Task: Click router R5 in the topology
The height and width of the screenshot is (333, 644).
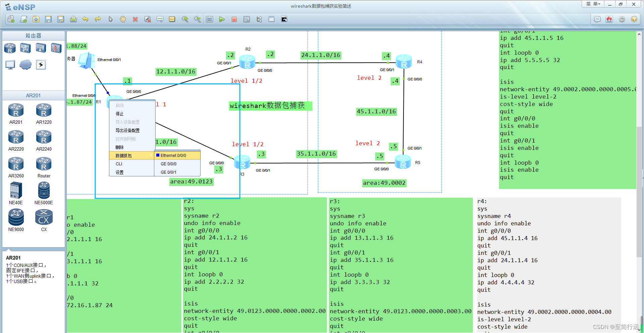Action: (x=403, y=162)
